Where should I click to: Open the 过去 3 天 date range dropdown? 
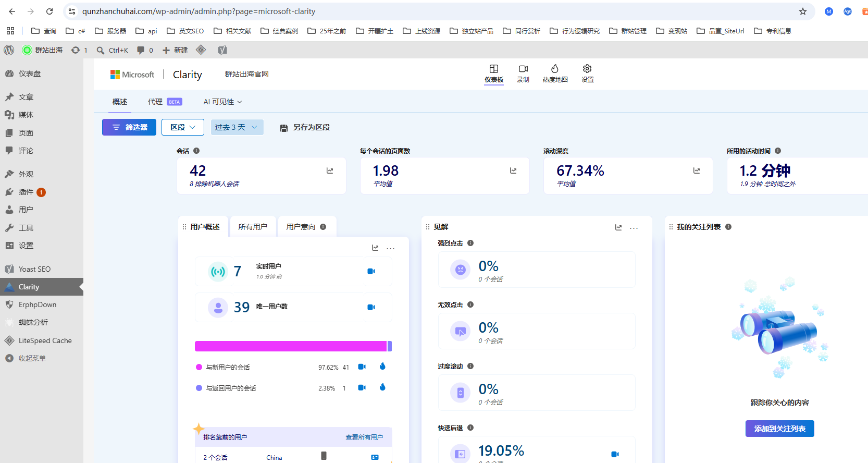coord(237,127)
